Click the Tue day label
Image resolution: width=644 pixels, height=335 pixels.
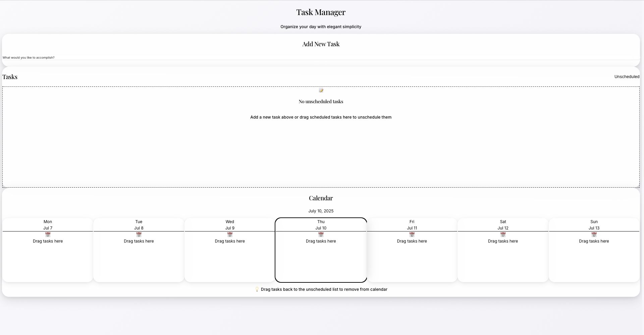(139, 222)
